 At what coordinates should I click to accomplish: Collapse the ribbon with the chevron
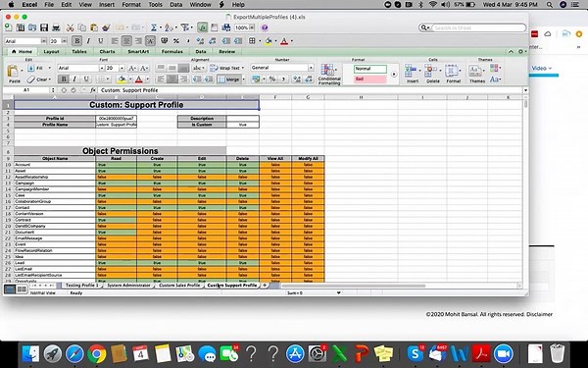tap(511, 51)
